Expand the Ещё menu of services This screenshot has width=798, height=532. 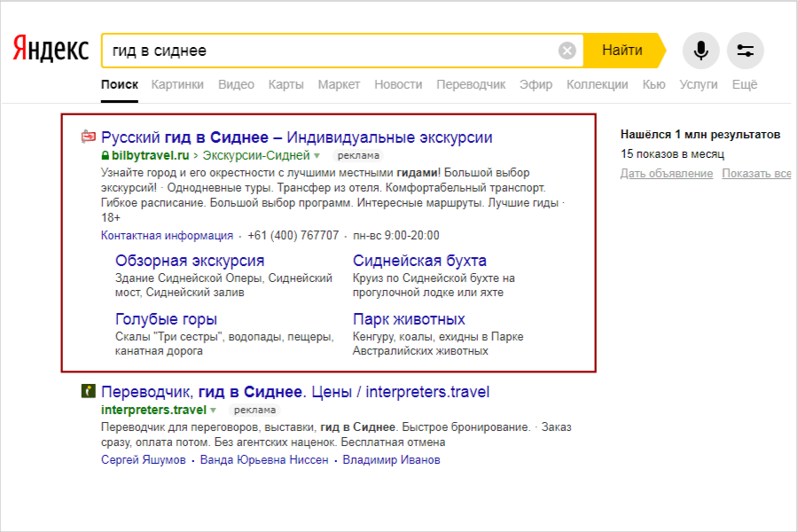745,84
